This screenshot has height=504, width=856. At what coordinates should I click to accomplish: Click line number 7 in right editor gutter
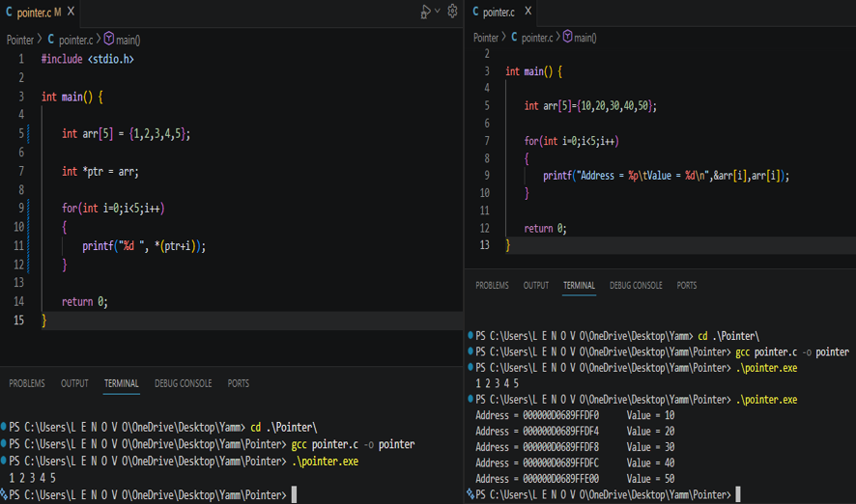tap(486, 141)
